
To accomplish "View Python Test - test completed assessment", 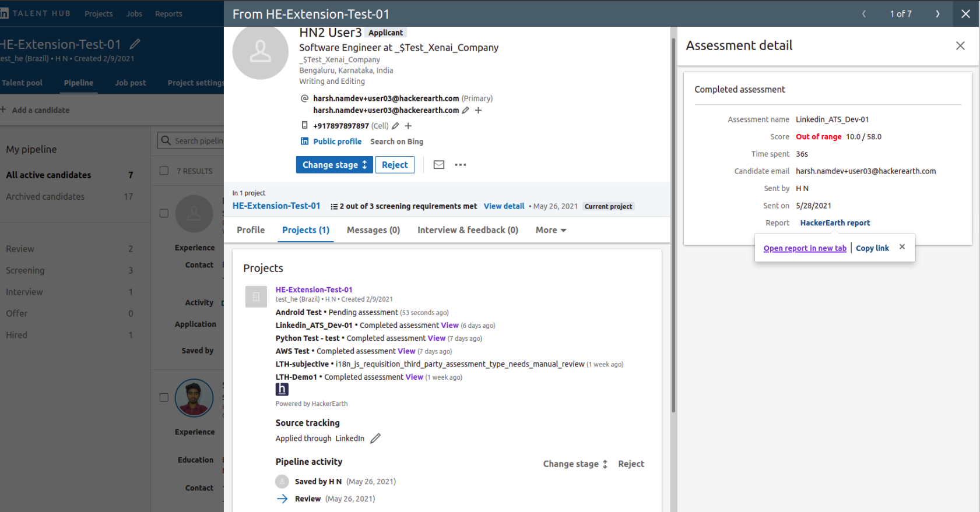I will [x=437, y=338].
